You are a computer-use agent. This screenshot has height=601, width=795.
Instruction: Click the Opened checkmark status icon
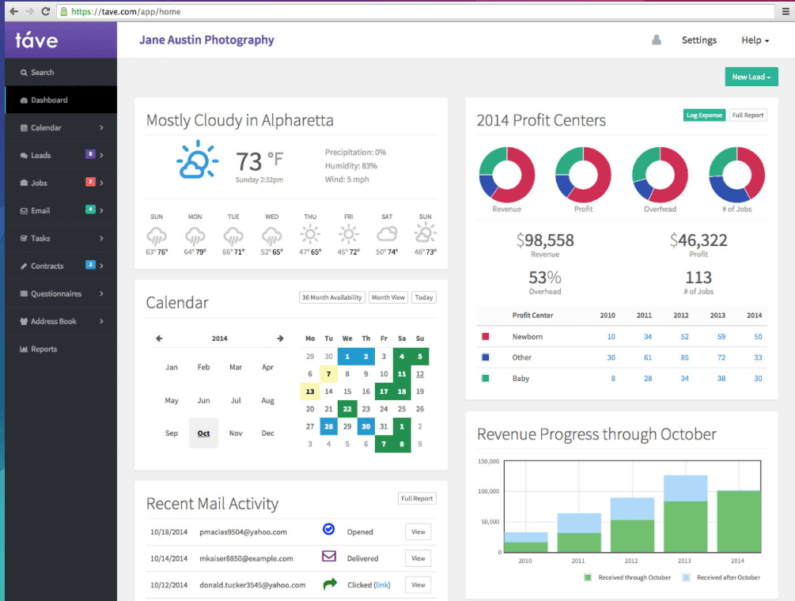pos(329,529)
